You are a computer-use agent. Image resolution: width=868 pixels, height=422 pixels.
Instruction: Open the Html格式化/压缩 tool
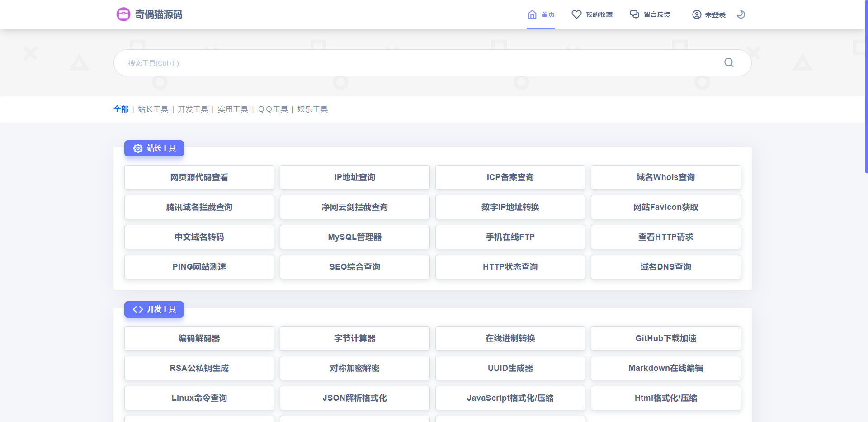(666, 398)
